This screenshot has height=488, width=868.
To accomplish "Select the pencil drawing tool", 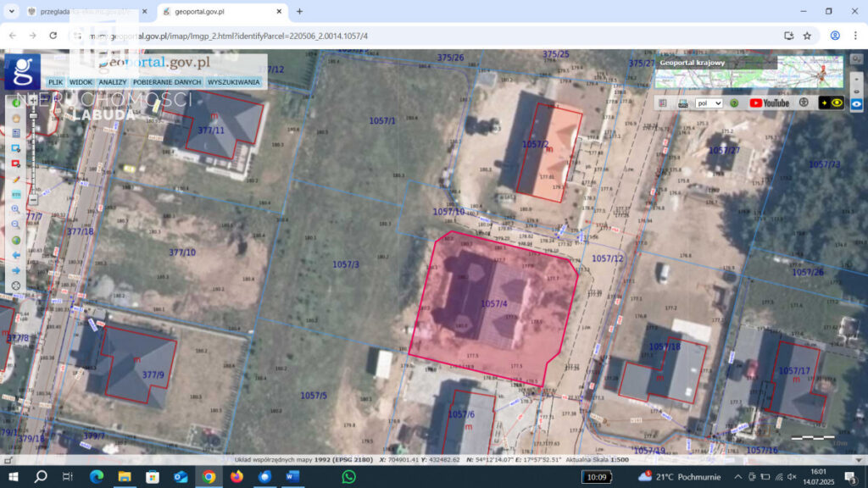I will pyautogui.click(x=15, y=179).
